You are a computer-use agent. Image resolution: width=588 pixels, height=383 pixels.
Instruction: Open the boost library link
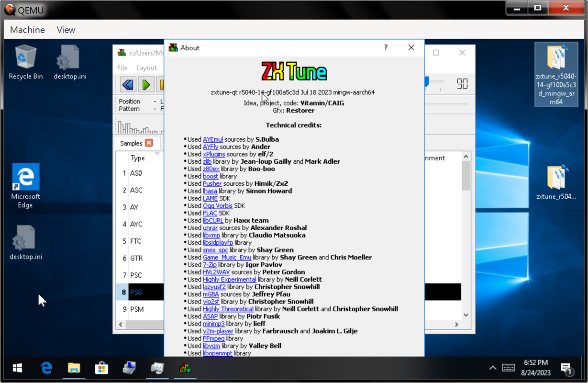tap(211, 176)
